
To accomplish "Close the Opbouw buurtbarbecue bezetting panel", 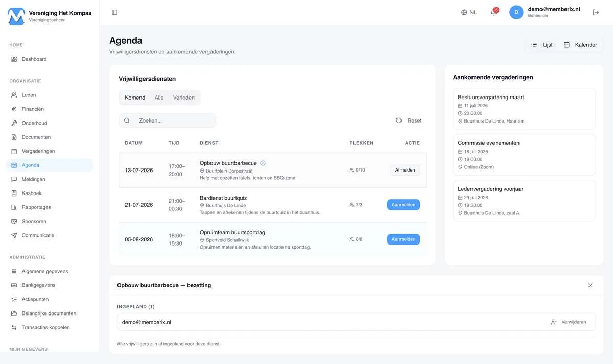I will pyautogui.click(x=591, y=285).
